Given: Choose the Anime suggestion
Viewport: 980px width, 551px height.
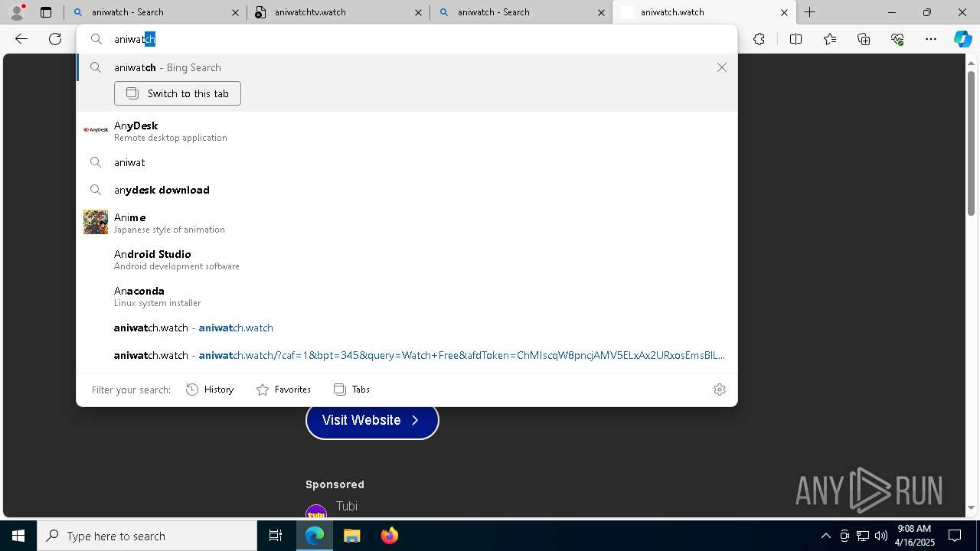Looking at the screenshot, I should (x=407, y=222).
